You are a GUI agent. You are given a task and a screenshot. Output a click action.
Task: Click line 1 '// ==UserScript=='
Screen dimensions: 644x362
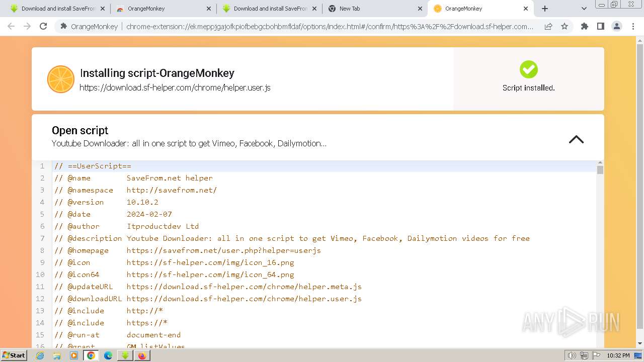tap(93, 166)
